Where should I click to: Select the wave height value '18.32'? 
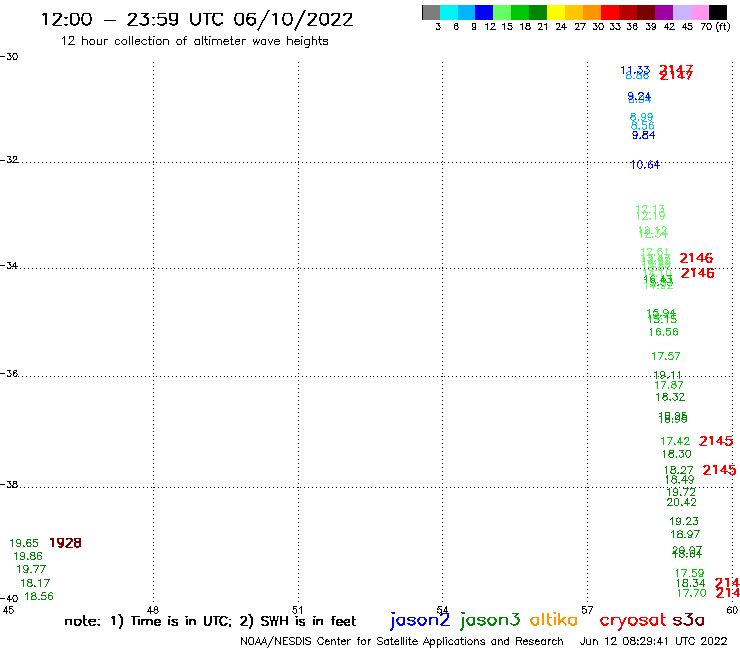tap(670, 397)
